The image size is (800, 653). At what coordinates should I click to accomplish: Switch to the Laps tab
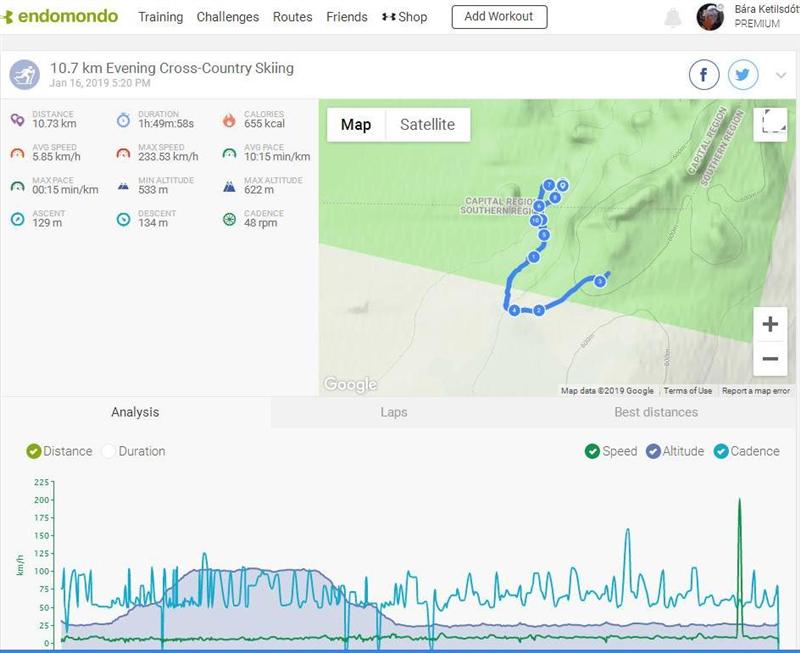pyautogui.click(x=394, y=412)
